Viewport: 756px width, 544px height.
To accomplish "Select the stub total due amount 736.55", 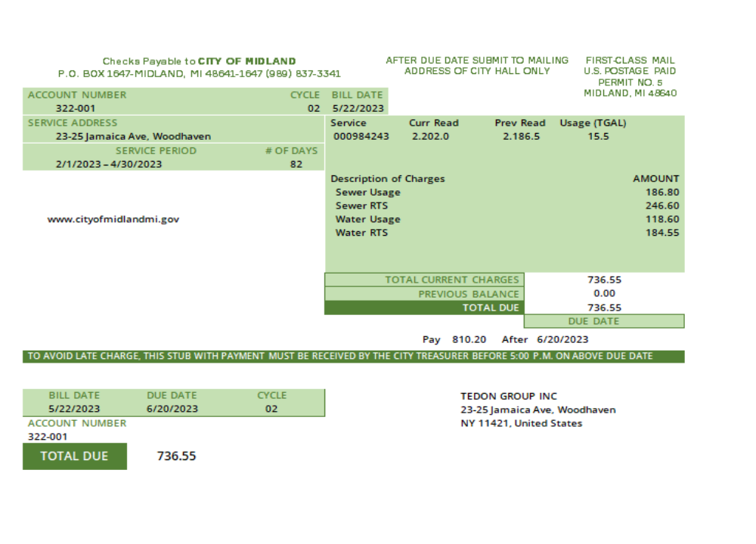I will coord(176,456).
